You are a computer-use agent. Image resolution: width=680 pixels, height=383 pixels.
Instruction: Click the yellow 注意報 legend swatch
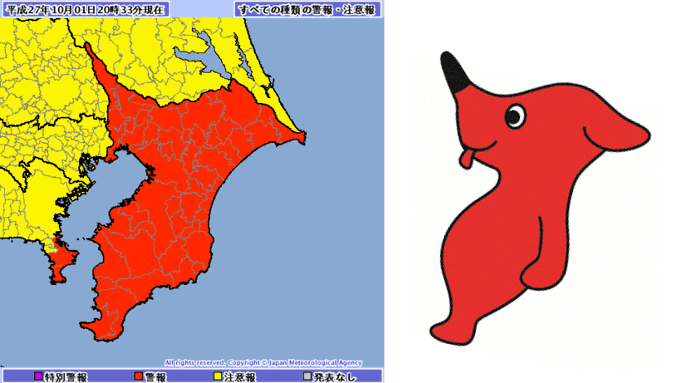pos(218,376)
